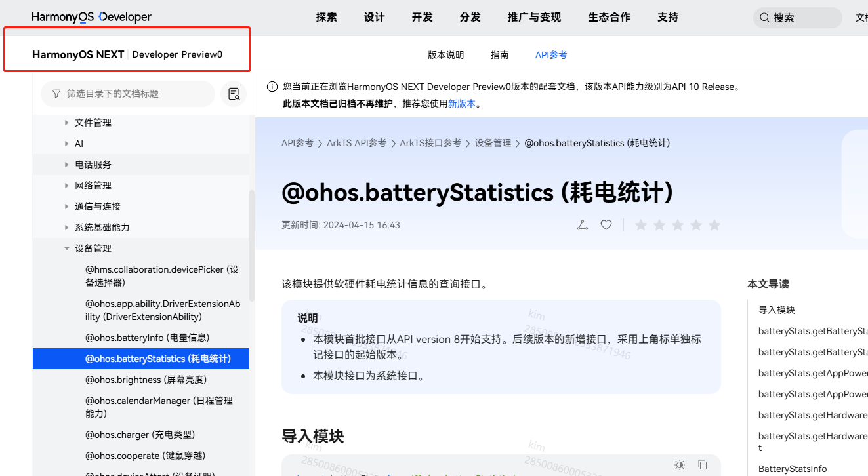
Task: Open the 设计 top menu
Action: click(x=374, y=18)
